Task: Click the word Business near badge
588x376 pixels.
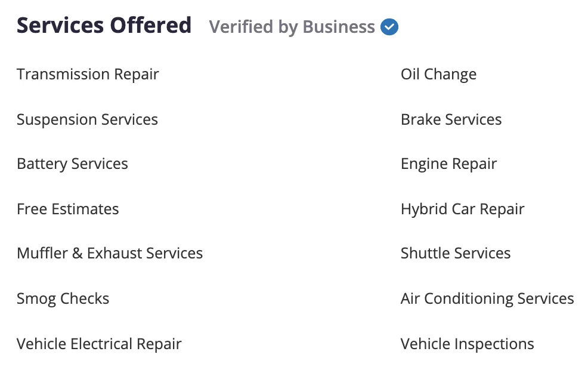Action: (339, 27)
